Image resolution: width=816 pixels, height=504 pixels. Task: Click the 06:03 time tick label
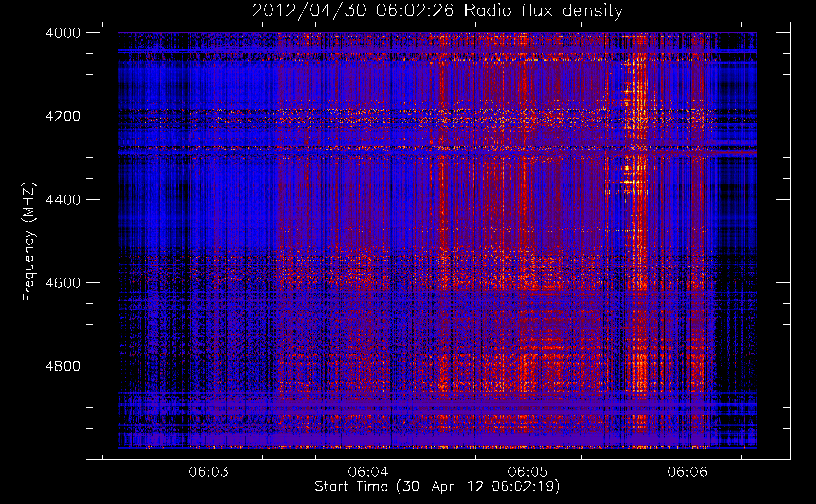[208, 472]
